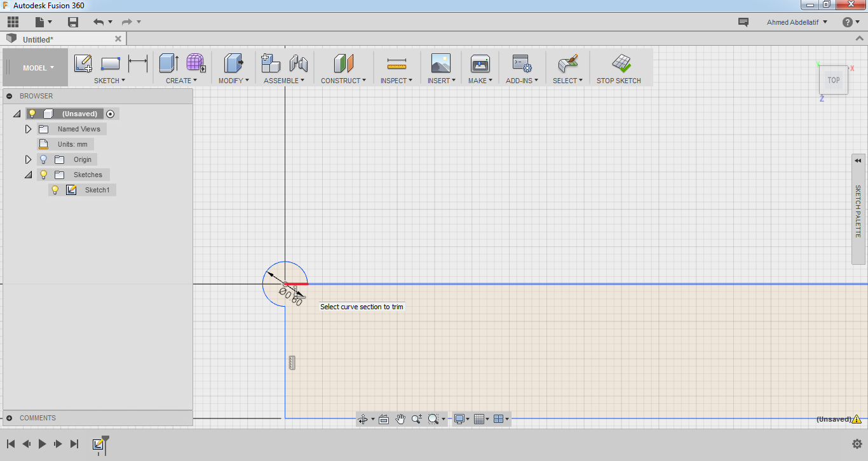Click the Redo arrow
The width and height of the screenshot is (868, 461).
click(126, 22)
